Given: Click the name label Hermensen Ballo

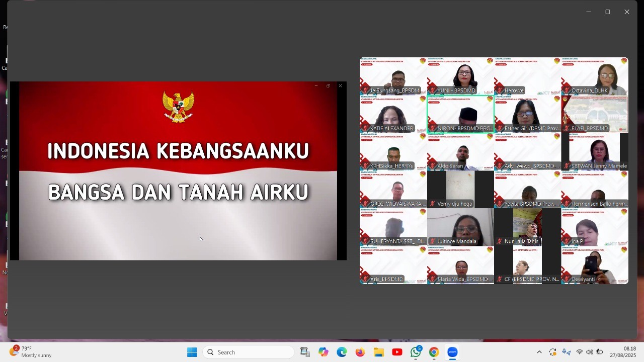Looking at the screenshot, I should pos(599,204).
